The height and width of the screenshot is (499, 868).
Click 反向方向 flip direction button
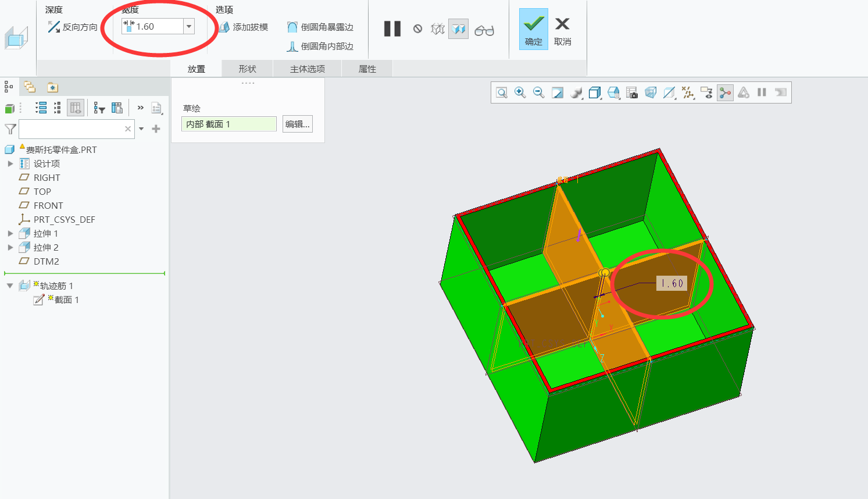click(73, 27)
